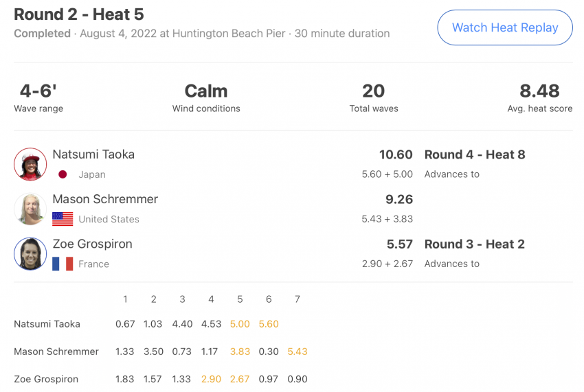Click Mason Schremmer's 9.26 heat total
Screen dimensions: 584x392
399,199
